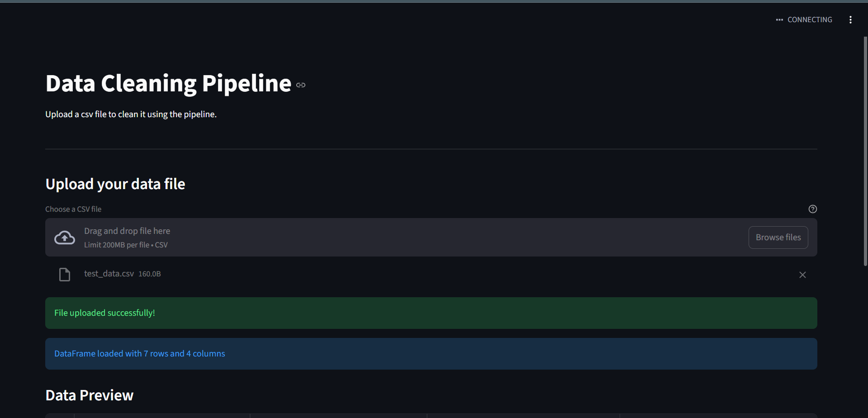The width and height of the screenshot is (868, 418).
Task: Click the file uploaded successfully message
Action: [104, 313]
